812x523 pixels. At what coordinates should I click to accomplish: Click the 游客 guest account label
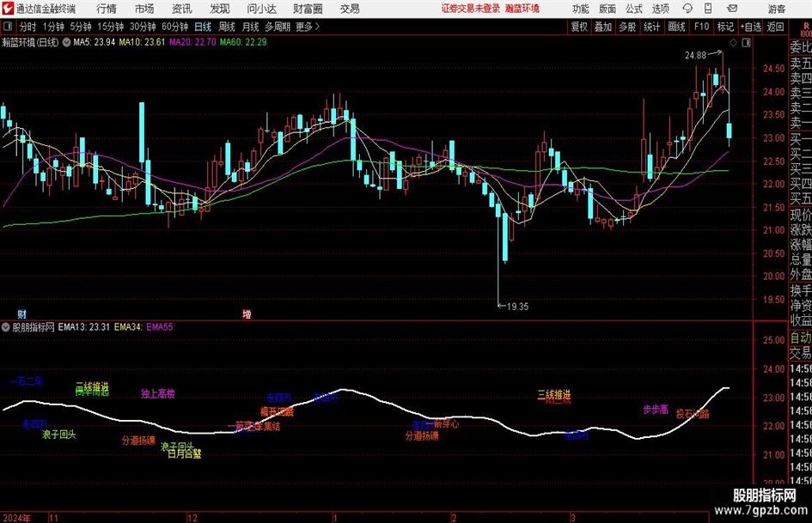(x=776, y=9)
